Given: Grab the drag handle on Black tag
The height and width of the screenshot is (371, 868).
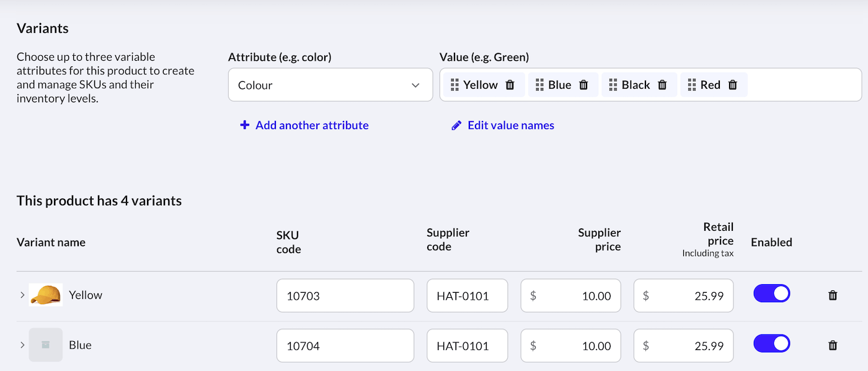Looking at the screenshot, I should [x=613, y=85].
